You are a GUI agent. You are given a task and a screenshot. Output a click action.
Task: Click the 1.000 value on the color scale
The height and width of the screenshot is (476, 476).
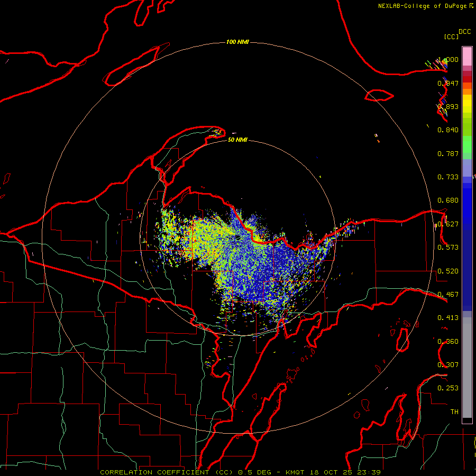pos(448,59)
